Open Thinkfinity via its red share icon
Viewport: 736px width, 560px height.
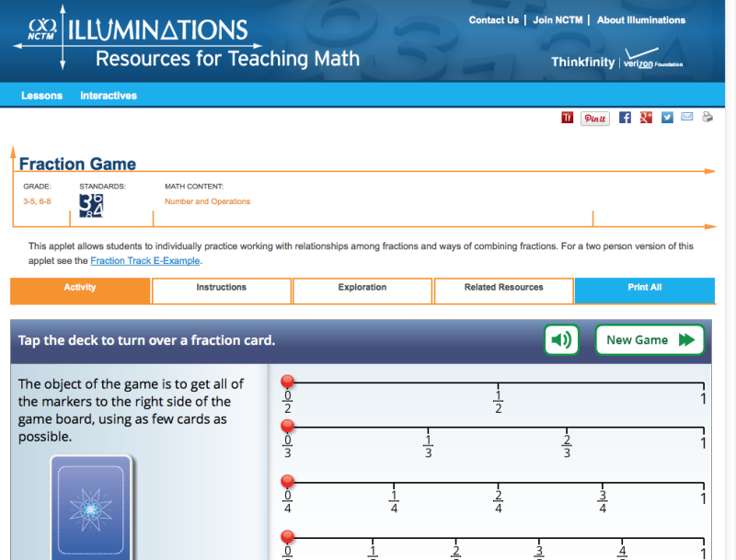pyautogui.click(x=567, y=118)
